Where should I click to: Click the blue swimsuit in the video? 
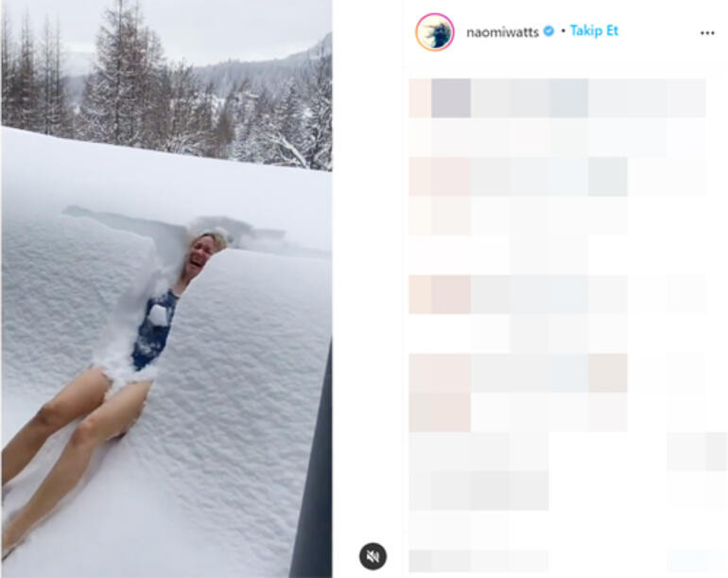(154, 329)
